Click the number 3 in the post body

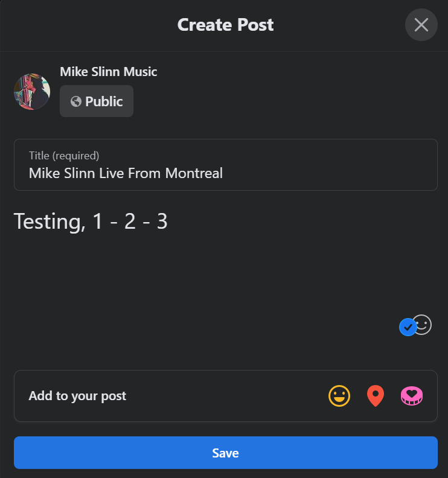[x=162, y=222]
